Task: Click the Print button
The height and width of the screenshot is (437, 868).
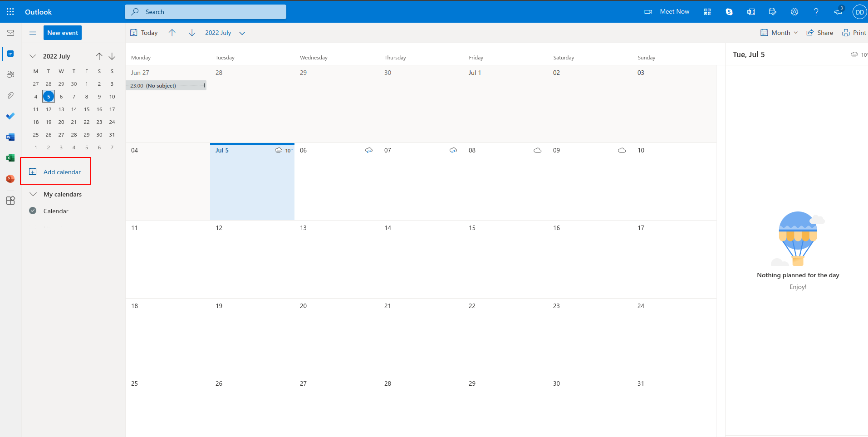Action: 854,33
